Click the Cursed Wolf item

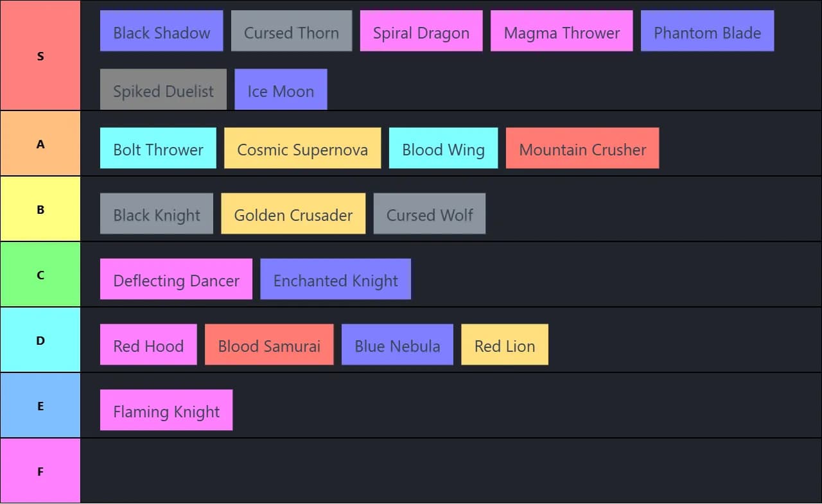430,214
